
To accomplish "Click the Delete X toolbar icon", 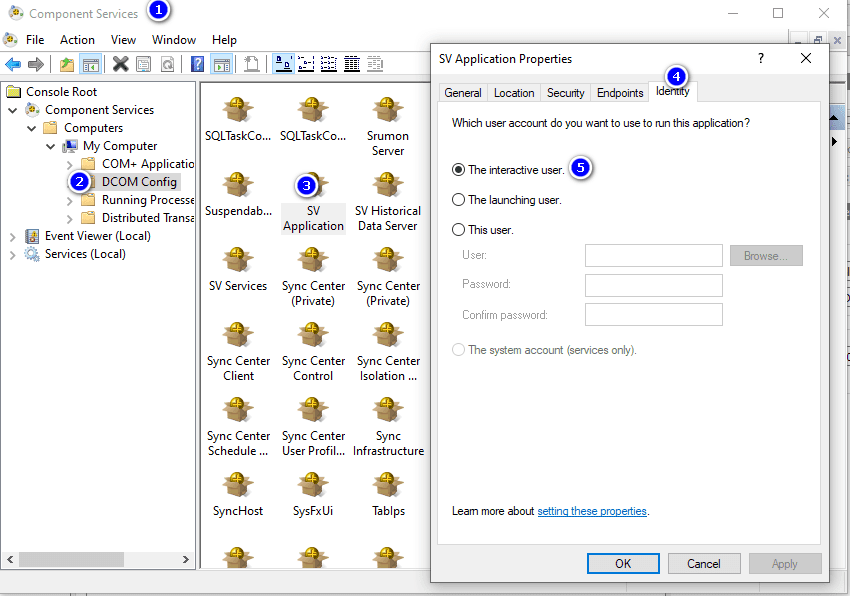I will click(x=120, y=65).
